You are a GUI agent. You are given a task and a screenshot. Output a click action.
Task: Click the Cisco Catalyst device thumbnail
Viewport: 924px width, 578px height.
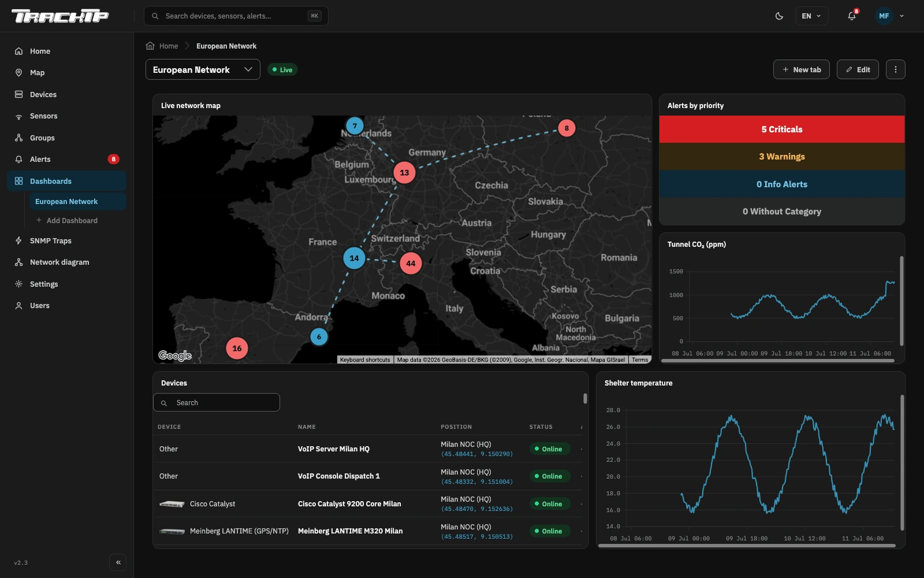tap(172, 504)
